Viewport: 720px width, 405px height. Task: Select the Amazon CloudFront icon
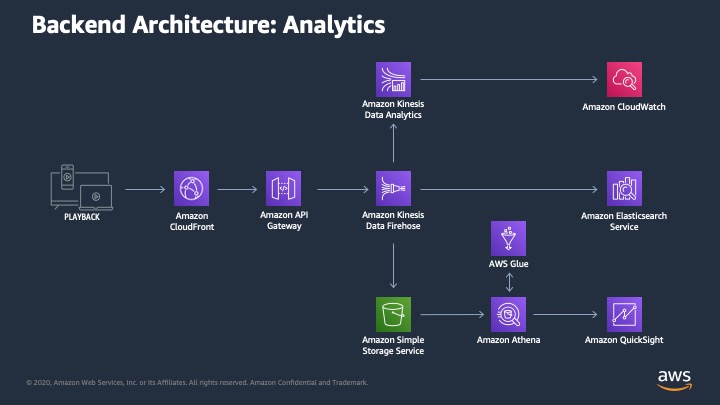point(191,189)
